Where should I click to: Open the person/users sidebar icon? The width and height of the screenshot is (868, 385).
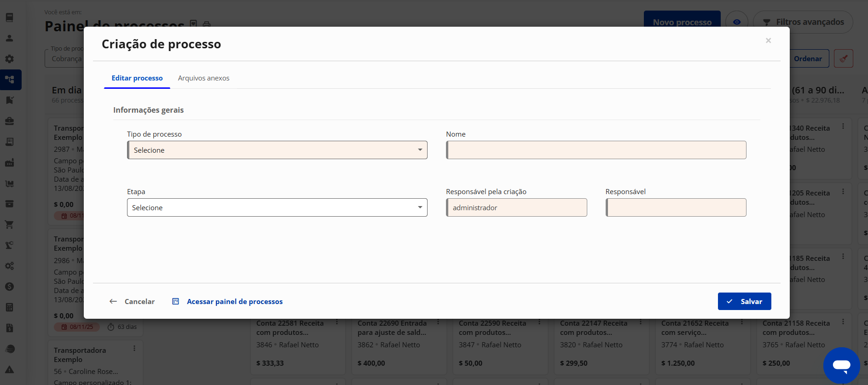tap(9, 38)
